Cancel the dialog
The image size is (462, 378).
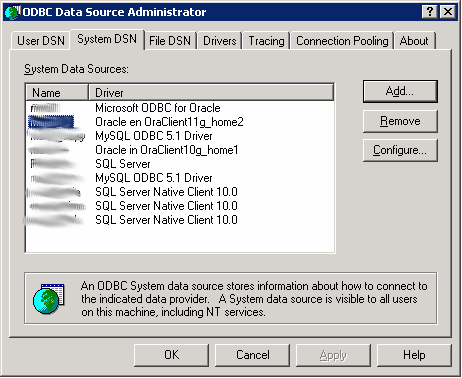(x=252, y=355)
